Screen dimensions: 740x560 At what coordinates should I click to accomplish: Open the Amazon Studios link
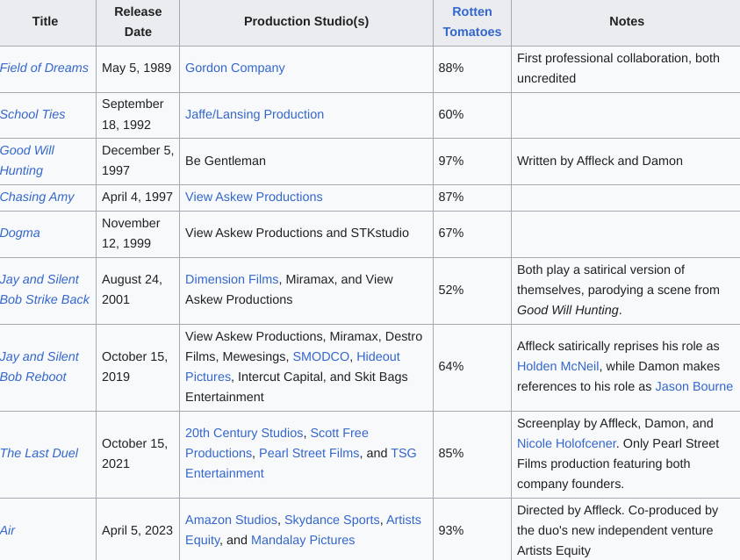[232, 520]
